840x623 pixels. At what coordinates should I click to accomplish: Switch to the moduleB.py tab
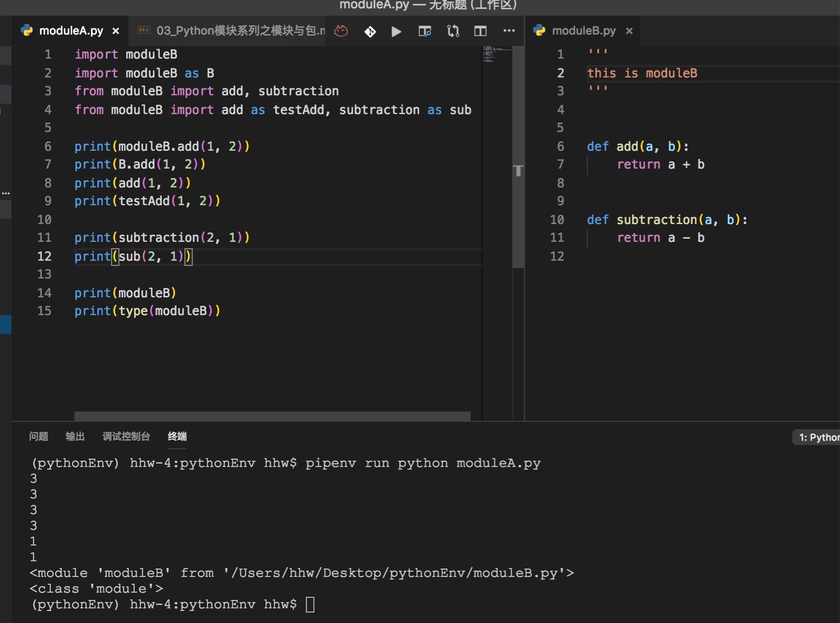click(583, 31)
